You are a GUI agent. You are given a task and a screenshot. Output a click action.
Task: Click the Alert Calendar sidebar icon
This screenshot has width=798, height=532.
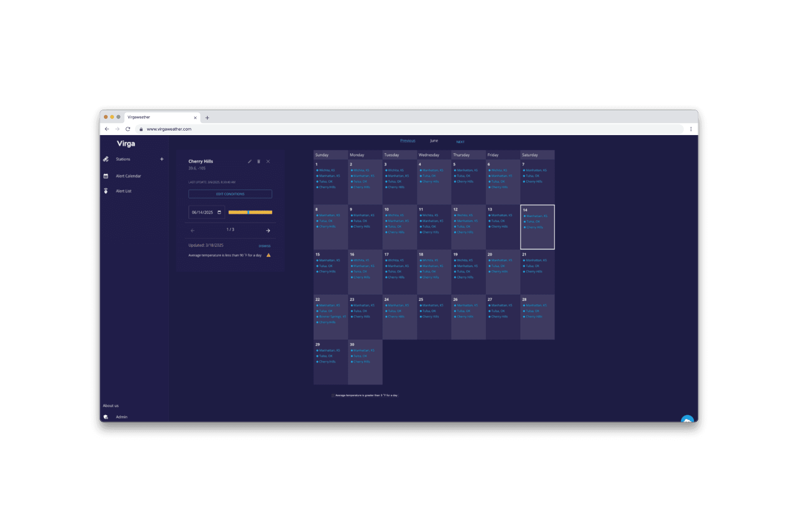106,176
